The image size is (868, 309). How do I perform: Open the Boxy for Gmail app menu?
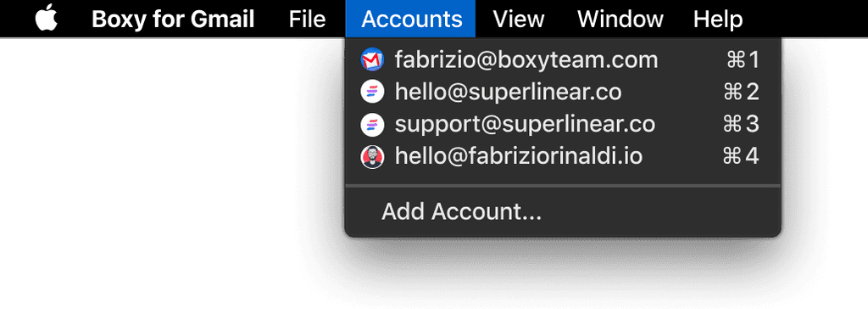[x=173, y=20]
